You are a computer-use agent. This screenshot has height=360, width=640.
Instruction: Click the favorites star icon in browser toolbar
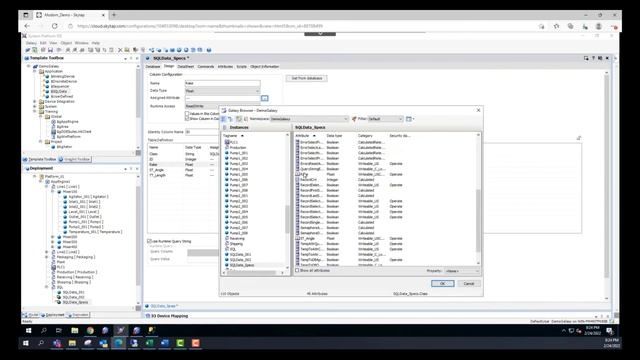coord(556,26)
